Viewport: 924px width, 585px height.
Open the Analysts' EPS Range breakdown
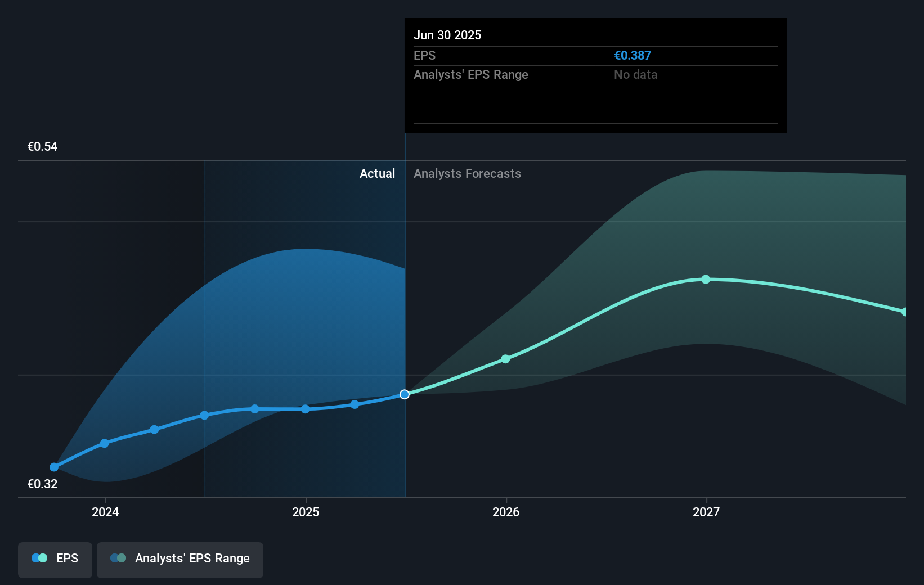point(471,74)
